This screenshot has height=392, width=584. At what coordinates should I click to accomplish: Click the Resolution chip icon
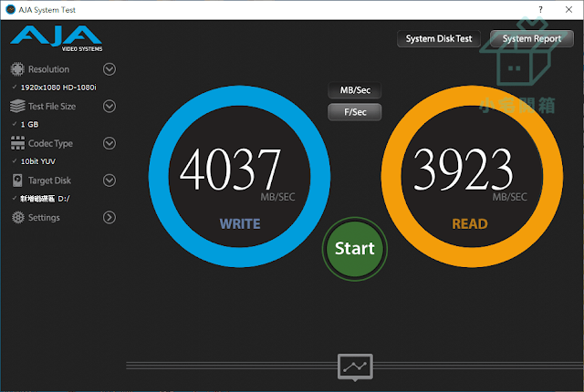pyautogui.click(x=17, y=69)
